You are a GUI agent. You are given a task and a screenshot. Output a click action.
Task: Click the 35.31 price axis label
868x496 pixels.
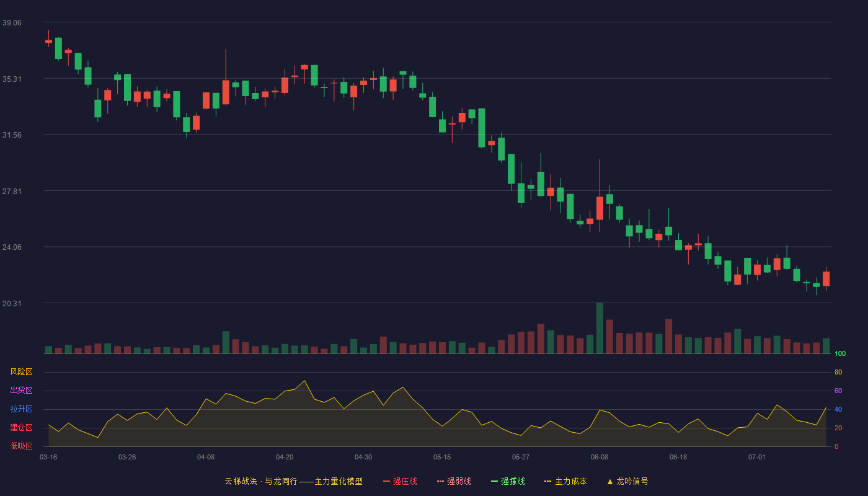(x=12, y=79)
